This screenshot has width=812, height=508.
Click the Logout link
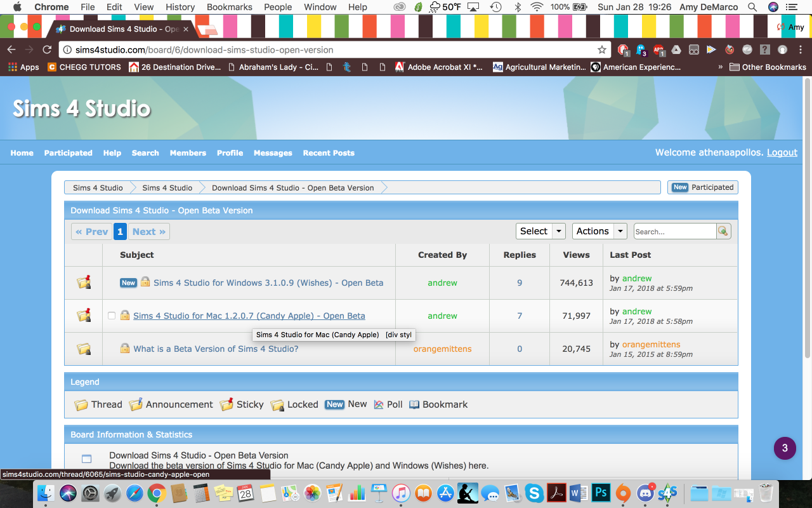pos(782,152)
